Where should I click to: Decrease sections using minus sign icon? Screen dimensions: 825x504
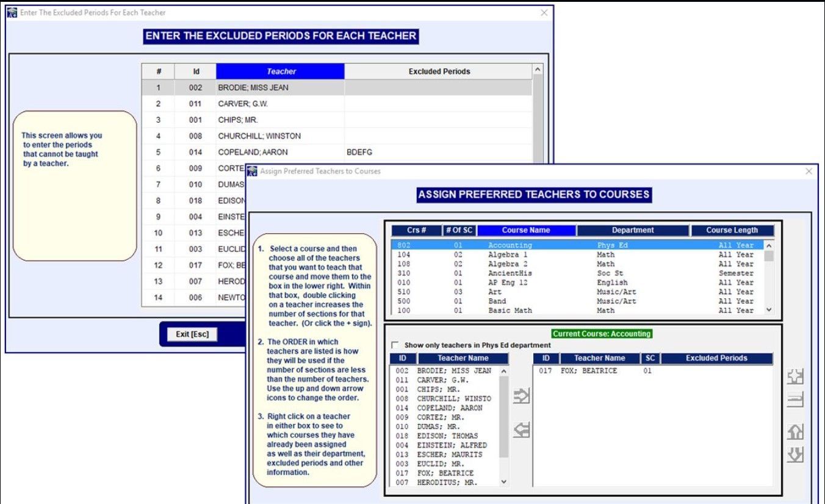[x=795, y=400]
